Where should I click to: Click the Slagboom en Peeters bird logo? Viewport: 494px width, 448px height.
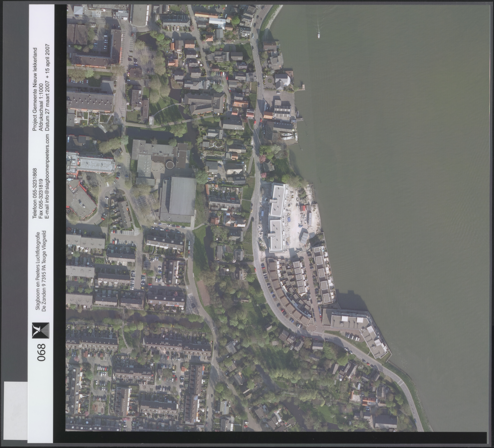[41, 330]
